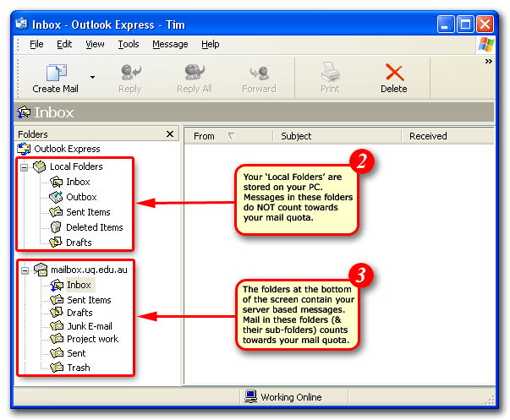Open the Project work folder

point(92,339)
